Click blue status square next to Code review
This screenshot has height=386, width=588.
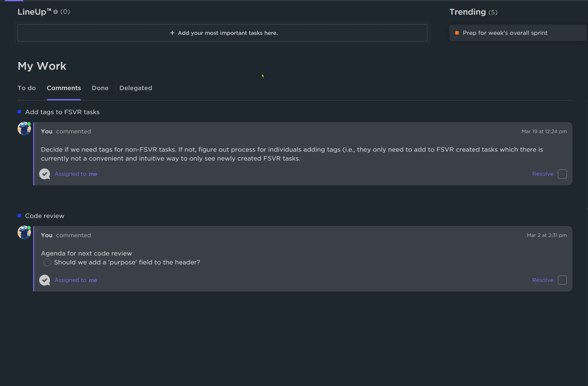coord(19,216)
